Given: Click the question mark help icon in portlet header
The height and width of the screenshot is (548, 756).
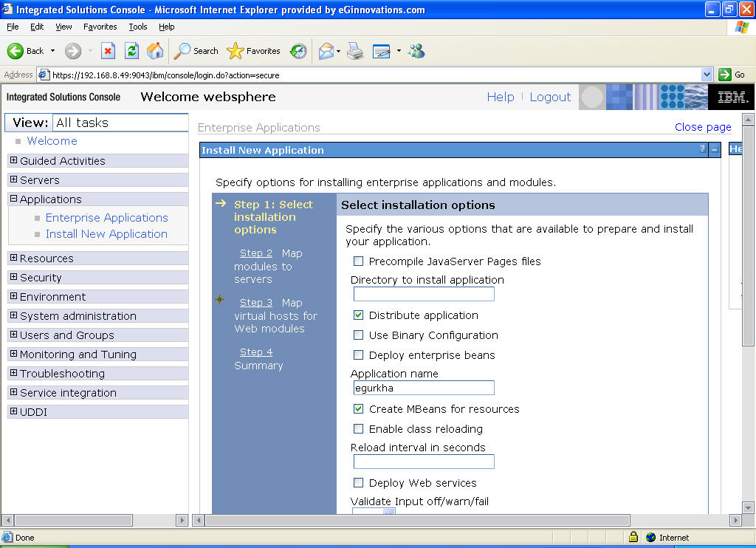Looking at the screenshot, I should click(703, 149).
